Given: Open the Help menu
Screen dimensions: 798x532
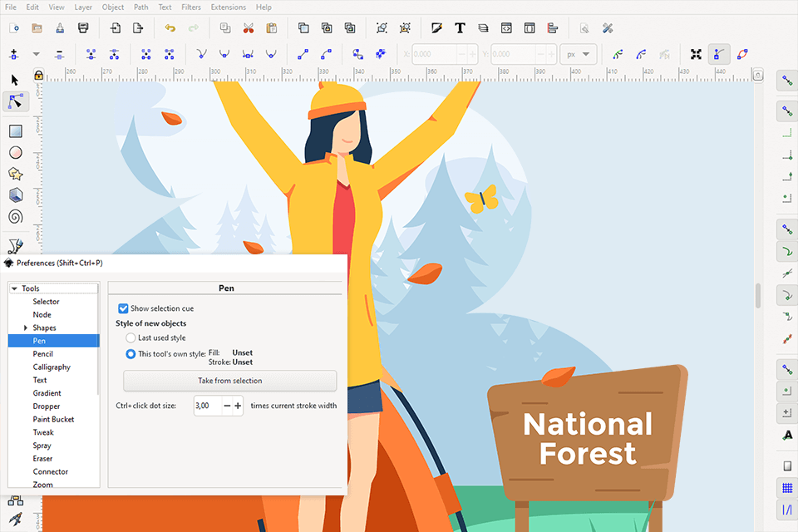Looking at the screenshot, I should point(264,7).
